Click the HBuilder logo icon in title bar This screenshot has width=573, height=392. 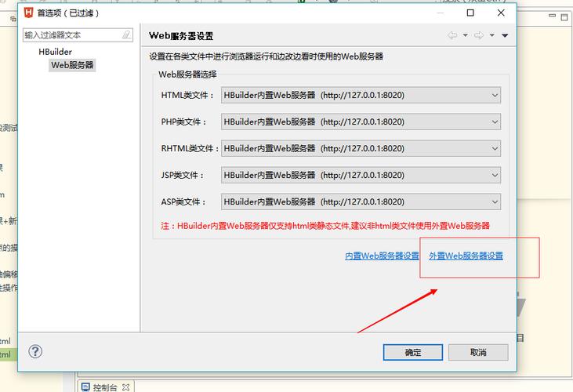click(x=28, y=13)
